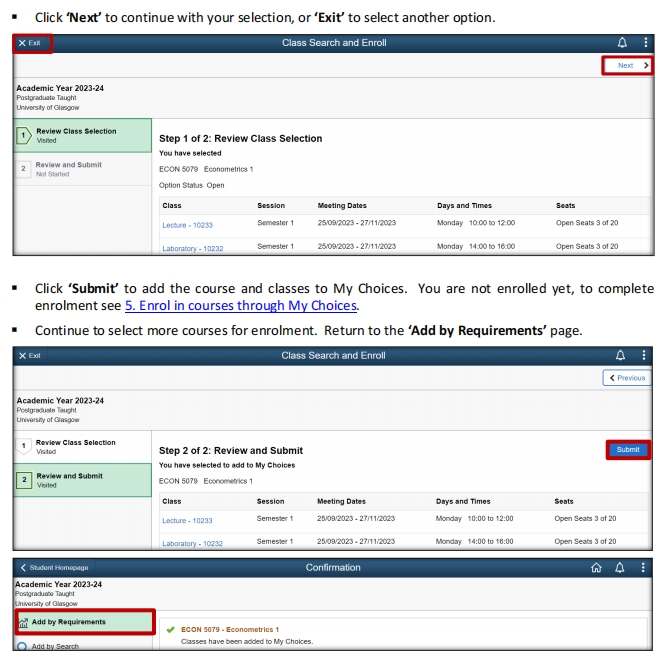
Task: Open the 'Enrol in courses through My Choices' link
Action: (241, 305)
